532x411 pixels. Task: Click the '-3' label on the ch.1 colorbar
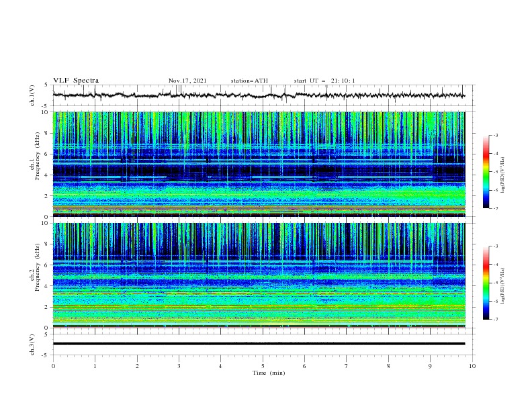pyautogui.click(x=495, y=135)
